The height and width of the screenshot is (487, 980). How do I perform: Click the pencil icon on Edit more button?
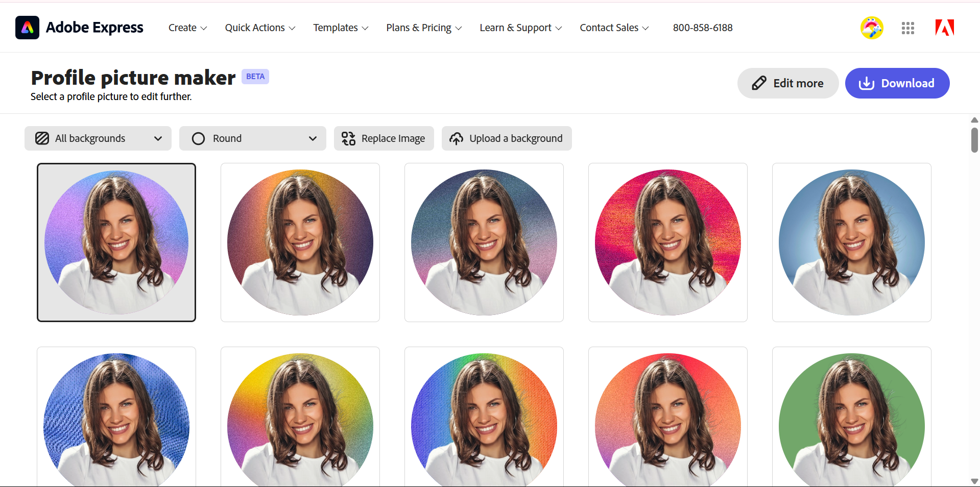[x=759, y=83]
